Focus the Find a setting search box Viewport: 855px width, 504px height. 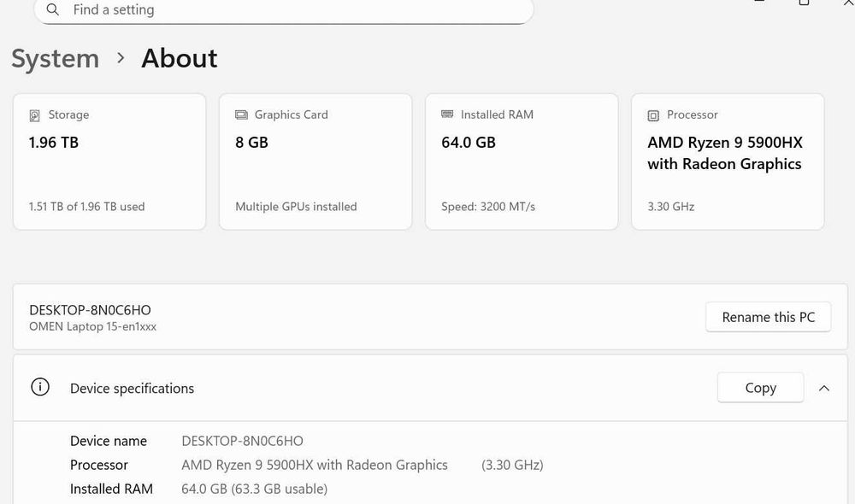click(291, 10)
